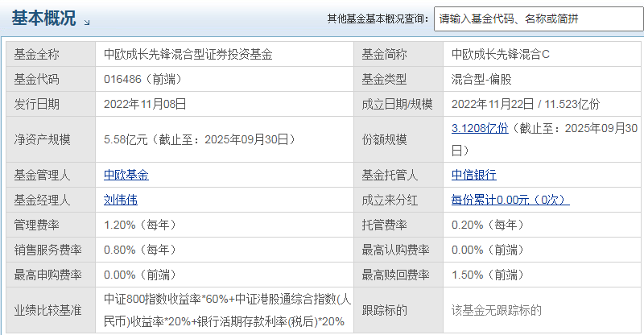Select the fund type 混合型-偏股

[481, 79]
